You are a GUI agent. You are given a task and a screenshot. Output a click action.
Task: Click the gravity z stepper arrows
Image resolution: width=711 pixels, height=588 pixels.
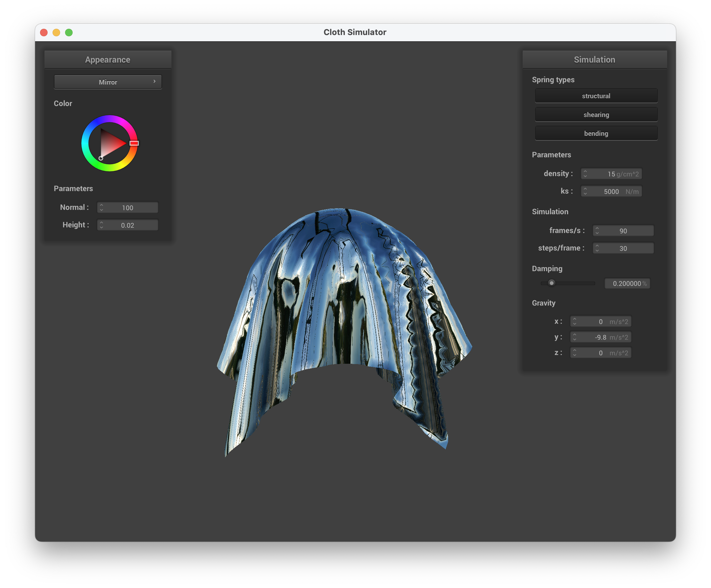click(x=574, y=352)
